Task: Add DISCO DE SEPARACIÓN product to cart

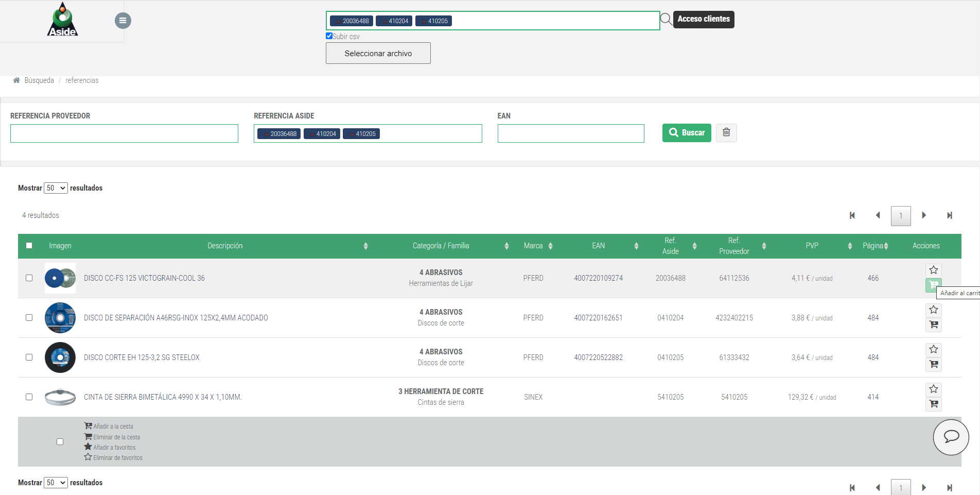Action: click(933, 325)
